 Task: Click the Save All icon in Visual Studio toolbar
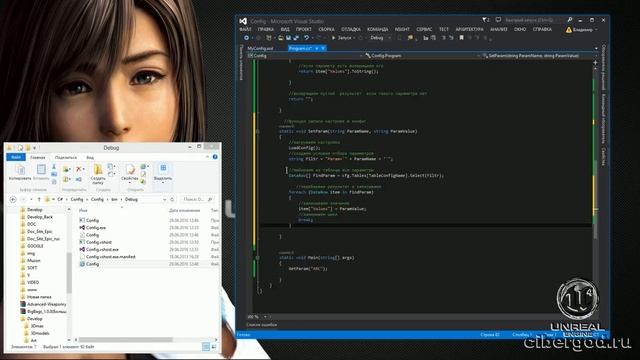point(296,38)
